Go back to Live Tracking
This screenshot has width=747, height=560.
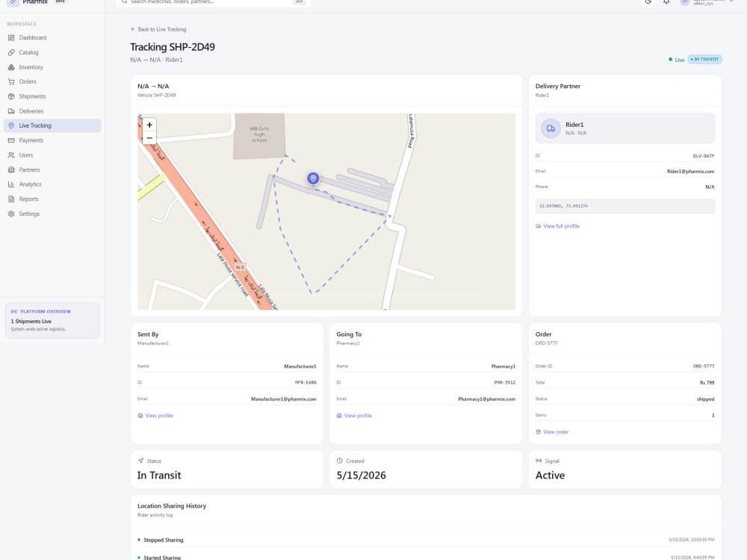(158, 29)
